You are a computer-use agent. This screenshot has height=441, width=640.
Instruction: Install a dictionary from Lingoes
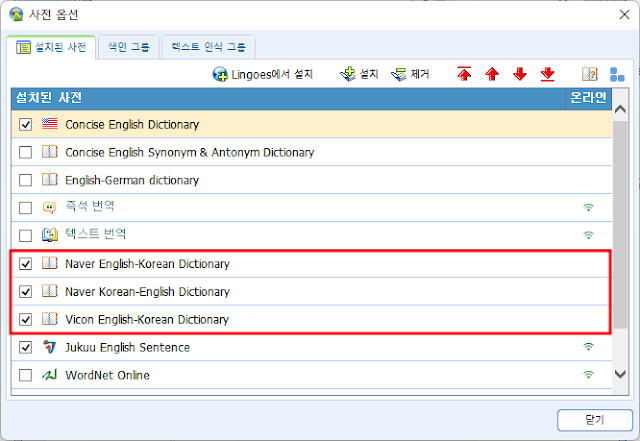pyautogui.click(x=262, y=74)
